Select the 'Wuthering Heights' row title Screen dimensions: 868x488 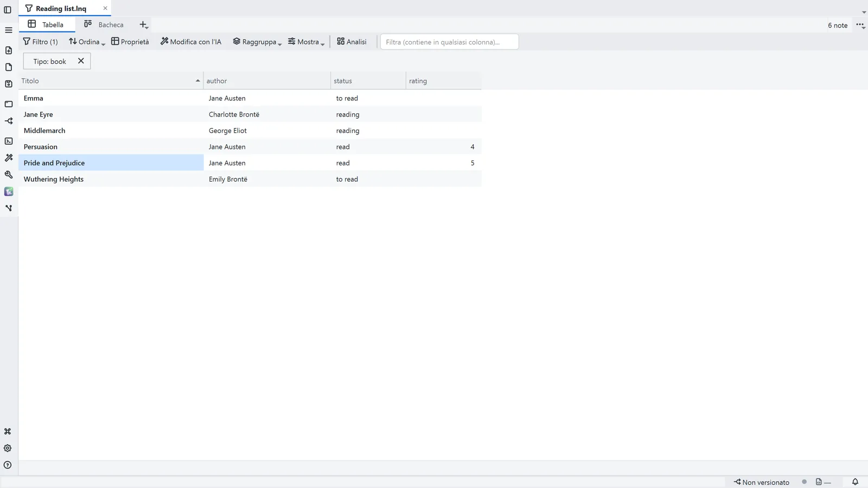coord(54,179)
